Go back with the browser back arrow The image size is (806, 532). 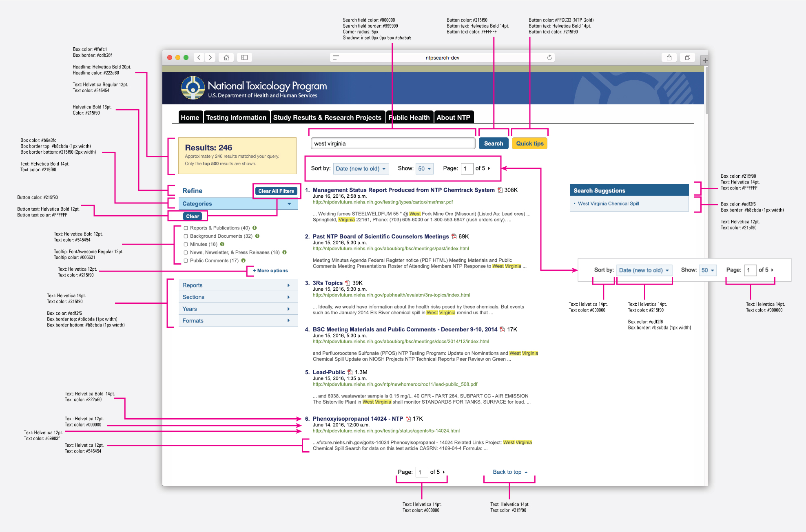(199, 57)
